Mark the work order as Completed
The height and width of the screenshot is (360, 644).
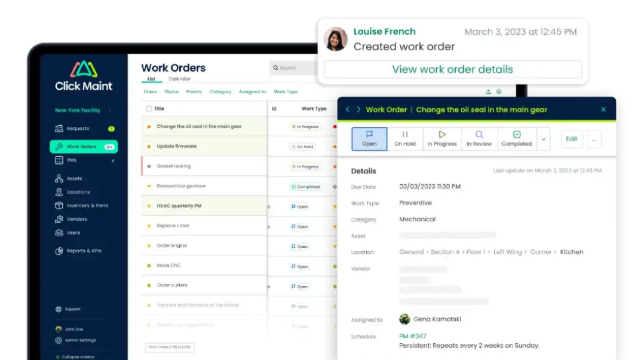click(x=517, y=139)
